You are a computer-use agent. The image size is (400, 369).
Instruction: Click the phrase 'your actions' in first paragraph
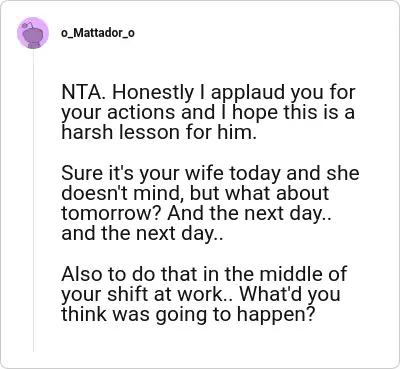point(118,113)
